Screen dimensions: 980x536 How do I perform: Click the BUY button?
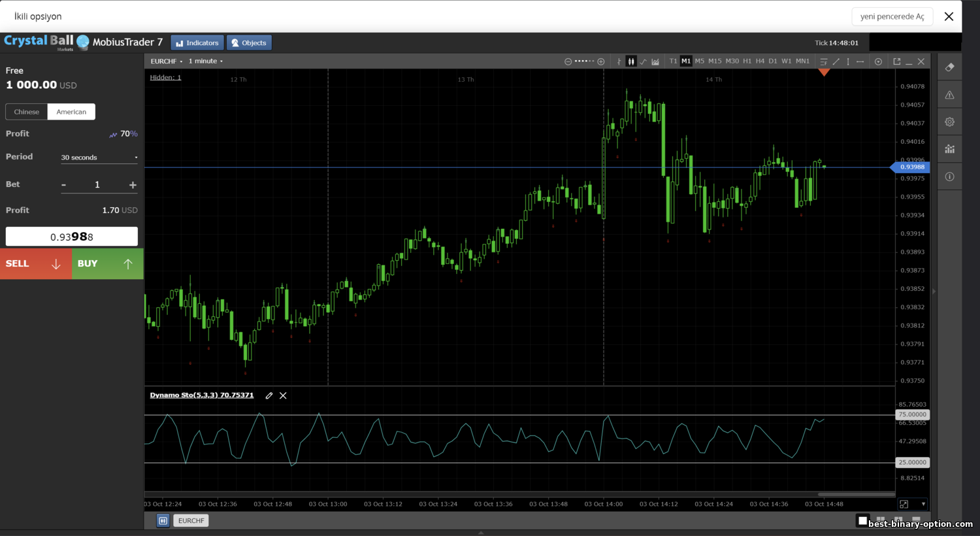click(x=108, y=264)
